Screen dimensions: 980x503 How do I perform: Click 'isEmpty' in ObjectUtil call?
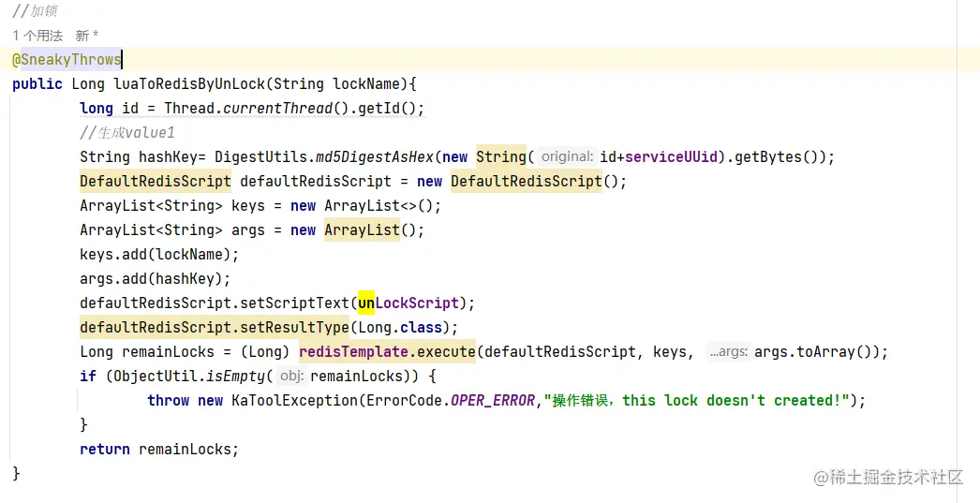point(235,377)
